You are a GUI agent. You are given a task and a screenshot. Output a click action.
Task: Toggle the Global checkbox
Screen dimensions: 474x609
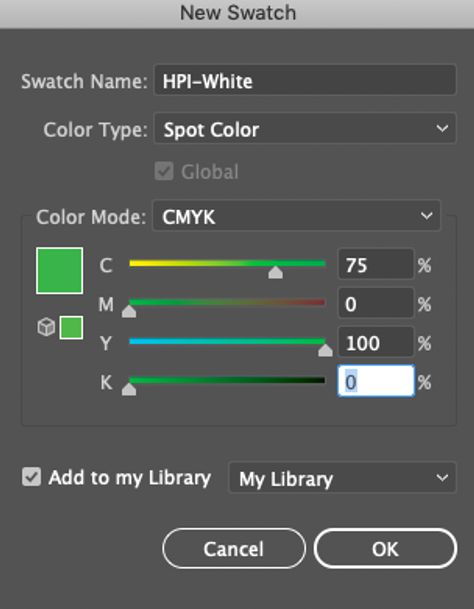164,171
